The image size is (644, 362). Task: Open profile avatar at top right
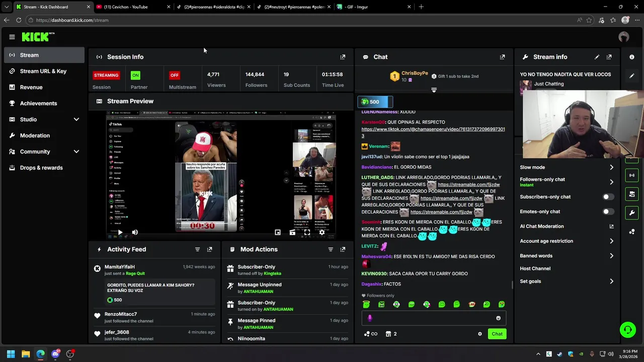click(624, 37)
